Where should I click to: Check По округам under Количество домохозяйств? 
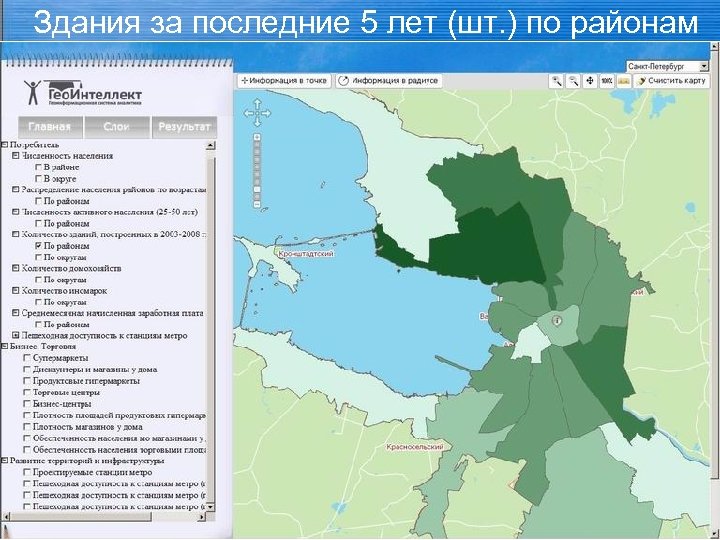click(x=39, y=280)
